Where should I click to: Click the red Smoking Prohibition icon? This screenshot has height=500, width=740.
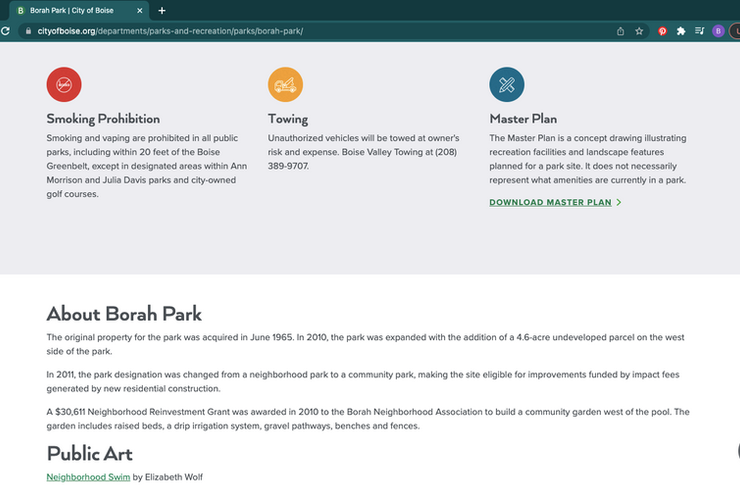(x=64, y=84)
